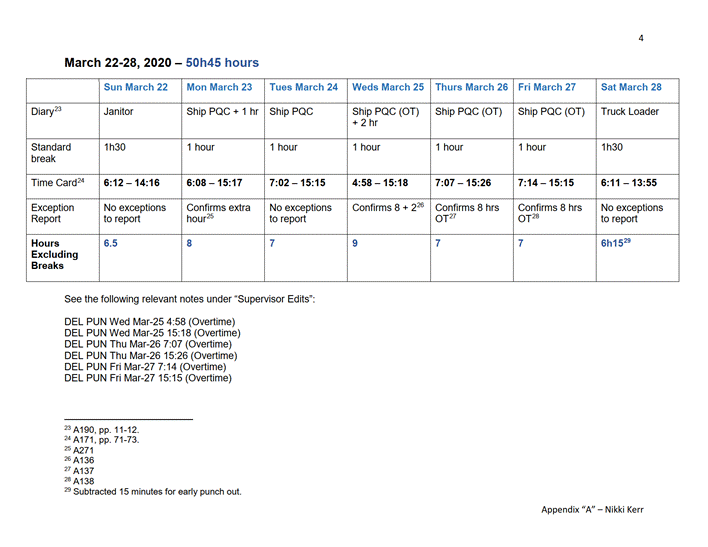The image size is (708, 547).
Task: Select the "Exception Report" row label
Action: 55,213
